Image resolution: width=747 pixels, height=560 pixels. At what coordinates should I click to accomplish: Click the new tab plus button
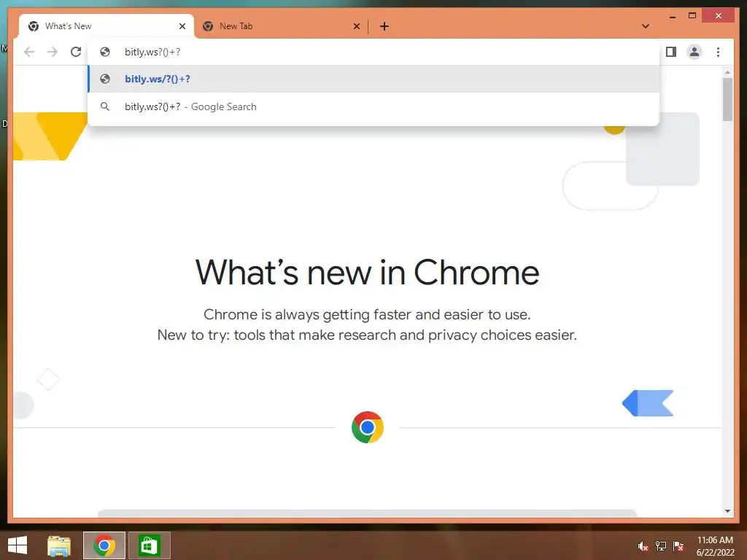coord(384,26)
